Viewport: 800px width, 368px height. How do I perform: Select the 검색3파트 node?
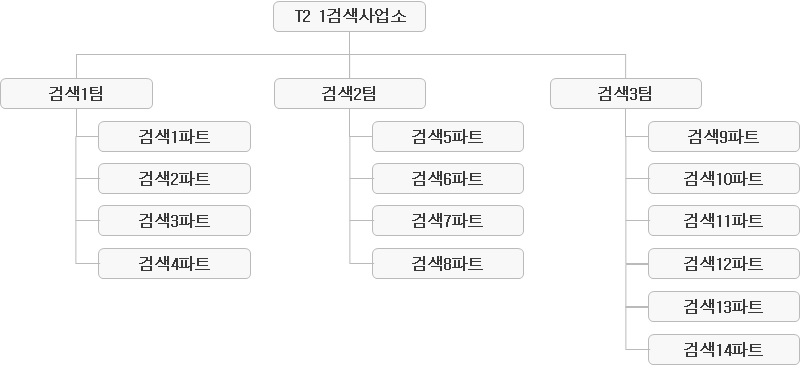click(174, 220)
